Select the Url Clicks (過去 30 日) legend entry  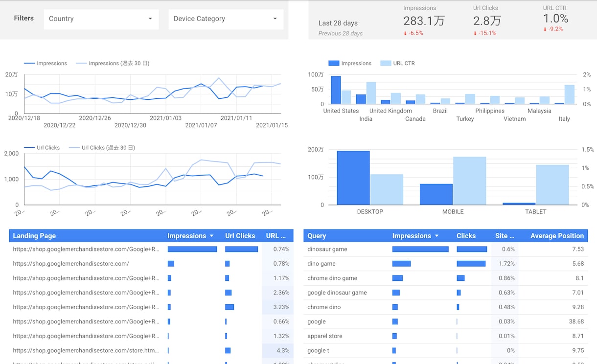[102, 147]
